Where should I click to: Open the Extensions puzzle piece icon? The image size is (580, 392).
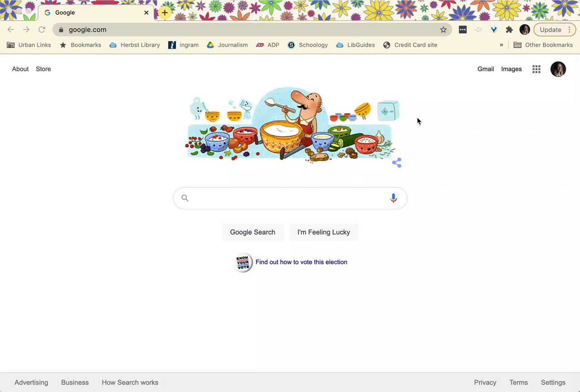[509, 30]
